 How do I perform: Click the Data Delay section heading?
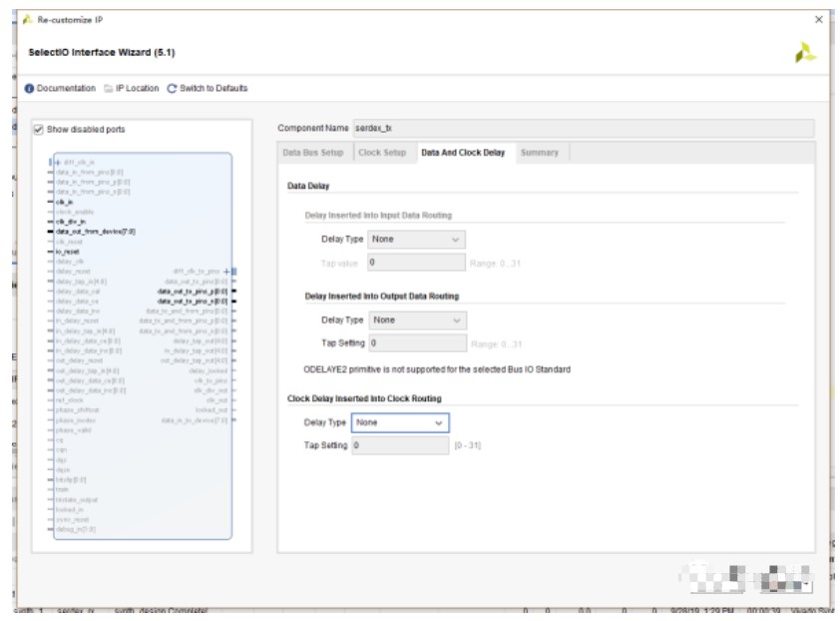(x=308, y=186)
